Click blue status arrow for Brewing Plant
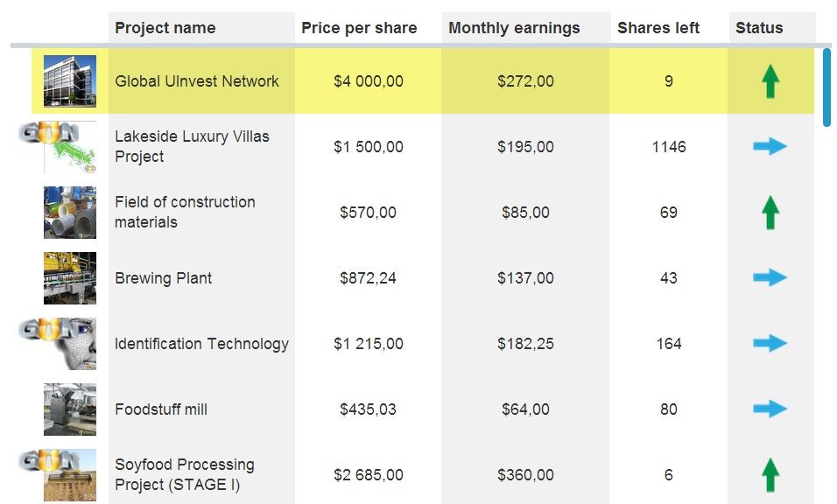This screenshot has height=504, width=837. 770,278
